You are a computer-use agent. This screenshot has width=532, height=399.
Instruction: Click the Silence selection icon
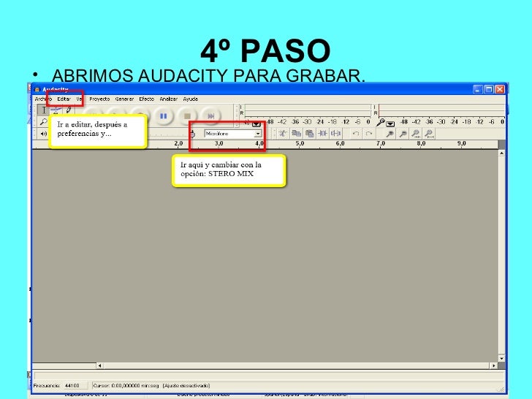336,134
